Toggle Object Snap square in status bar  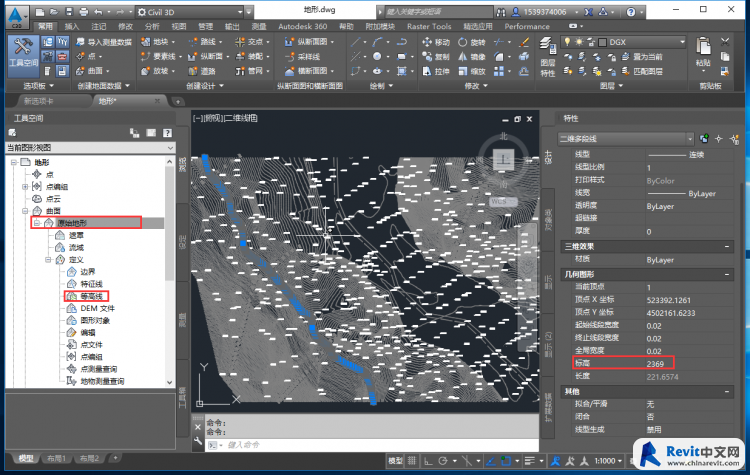click(x=506, y=461)
